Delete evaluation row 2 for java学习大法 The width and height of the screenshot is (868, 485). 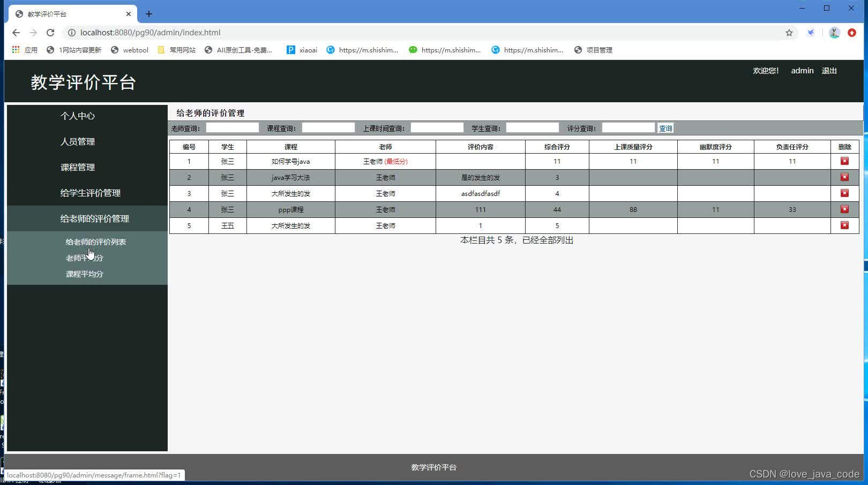coord(844,177)
